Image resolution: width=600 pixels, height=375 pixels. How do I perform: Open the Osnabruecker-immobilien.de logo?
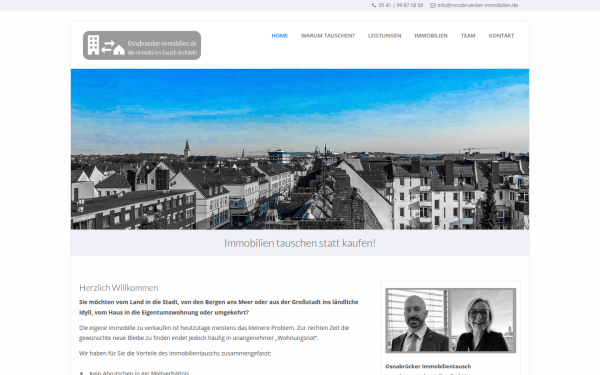pos(142,45)
